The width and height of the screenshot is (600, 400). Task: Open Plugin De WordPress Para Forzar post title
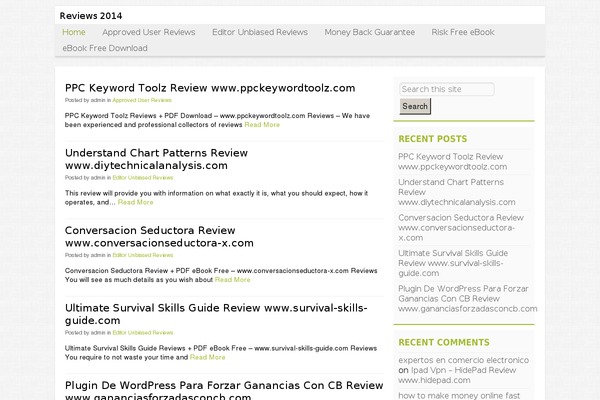tap(224, 390)
